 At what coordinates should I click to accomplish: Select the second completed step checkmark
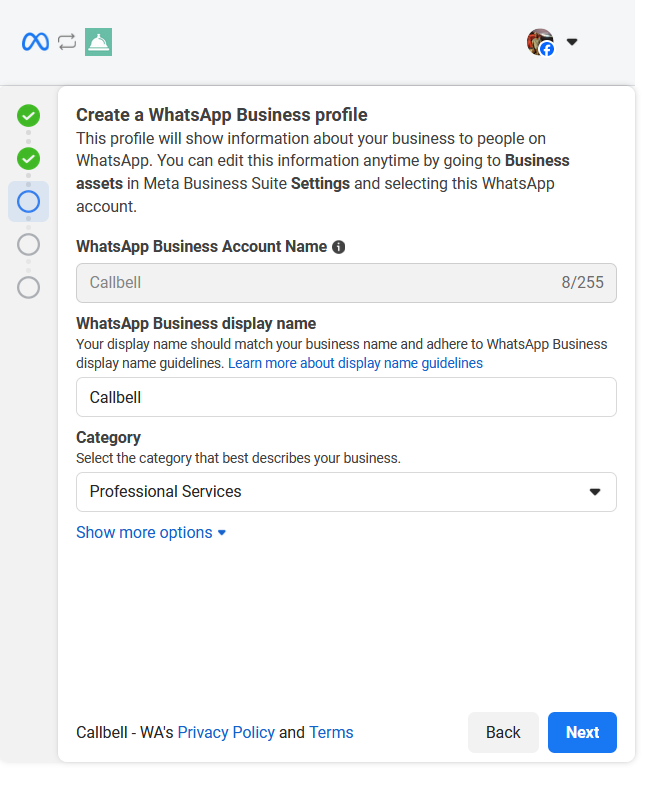(x=29, y=159)
